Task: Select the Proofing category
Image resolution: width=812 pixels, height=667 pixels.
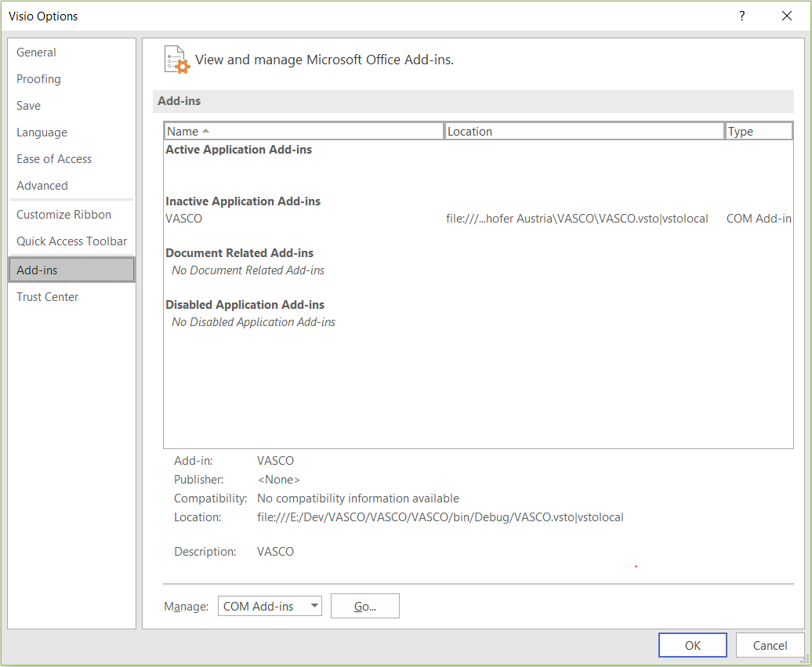Action: (71, 78)
